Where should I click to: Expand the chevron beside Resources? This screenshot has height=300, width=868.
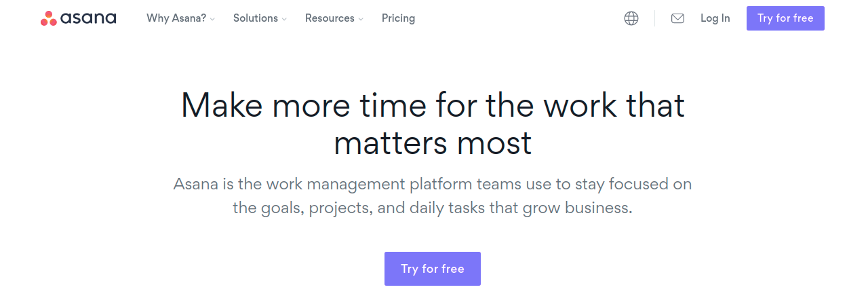[x=361, y=19]
